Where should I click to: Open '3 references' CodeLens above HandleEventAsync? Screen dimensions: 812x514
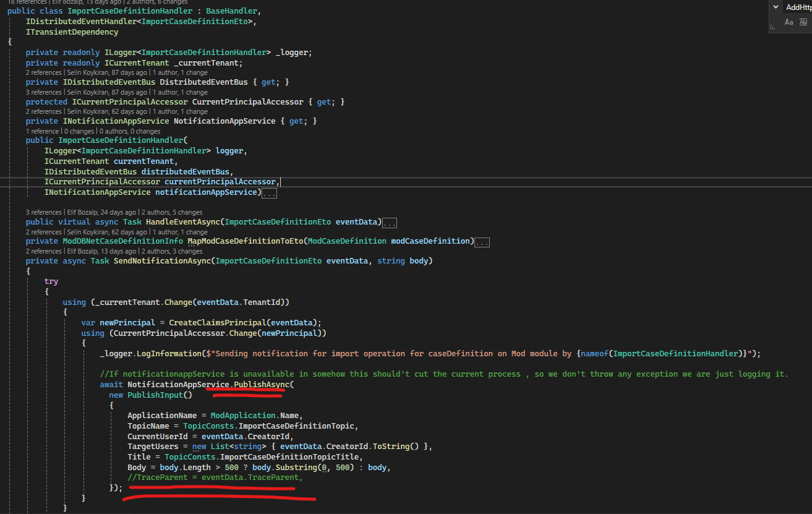44,212
